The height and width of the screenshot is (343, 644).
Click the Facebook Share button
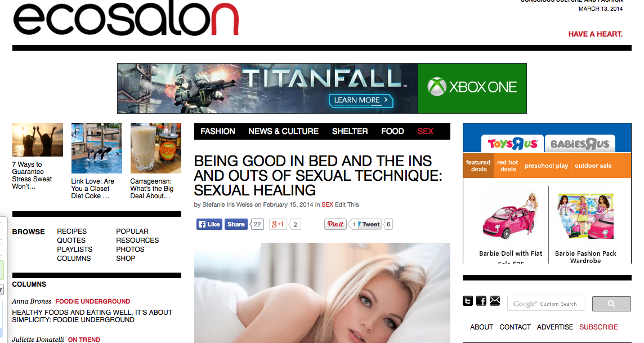coord(236,224)
